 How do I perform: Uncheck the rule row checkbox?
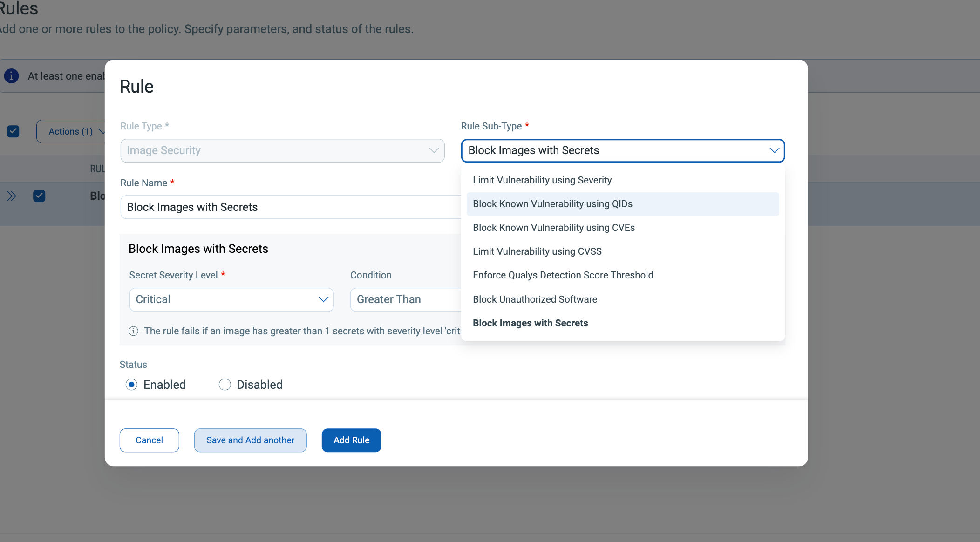point(39,196)
